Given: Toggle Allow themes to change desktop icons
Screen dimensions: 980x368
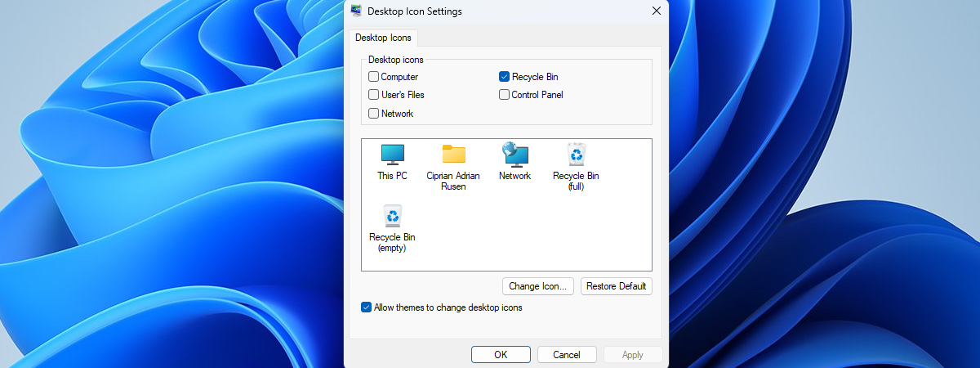Looking at the screenshot, I should pos(366,307).
